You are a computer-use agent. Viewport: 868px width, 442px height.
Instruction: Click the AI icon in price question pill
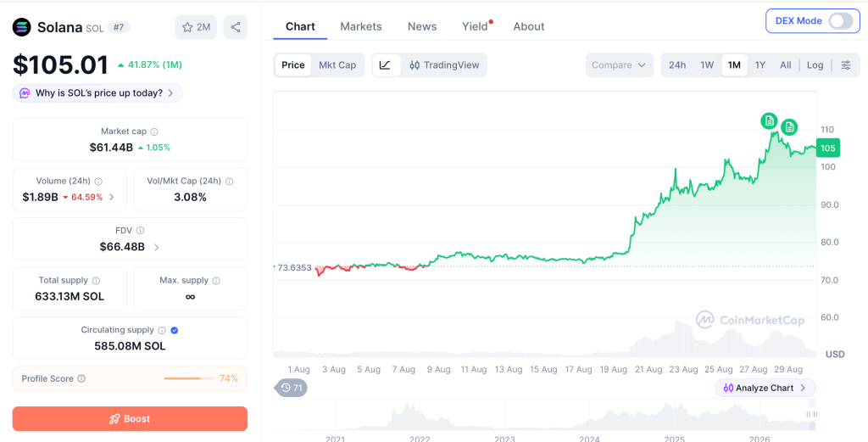point(25,93)
